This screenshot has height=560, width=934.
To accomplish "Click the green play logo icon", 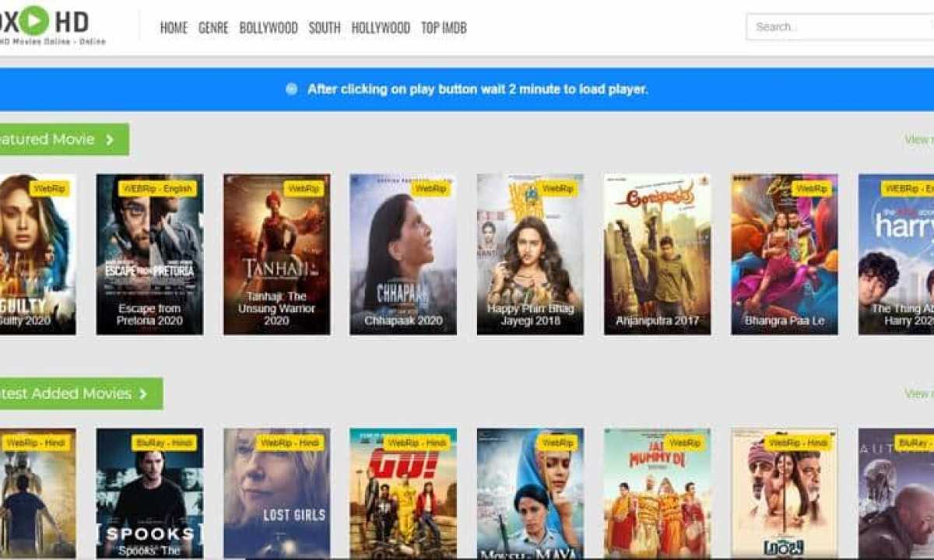I will point(33,20).
